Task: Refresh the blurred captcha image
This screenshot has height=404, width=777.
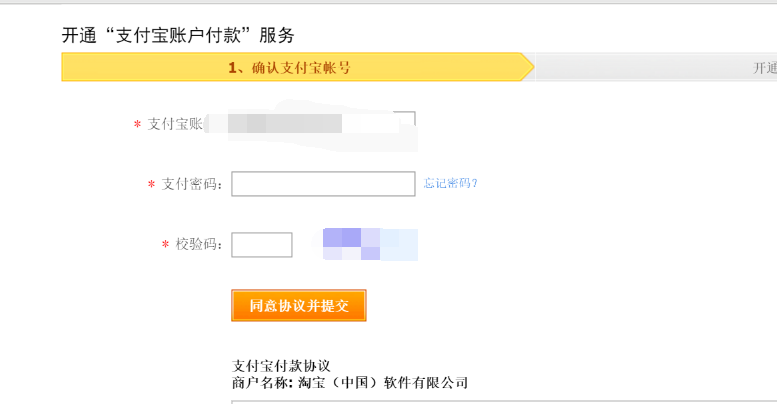Action: (x=369, y=244)
